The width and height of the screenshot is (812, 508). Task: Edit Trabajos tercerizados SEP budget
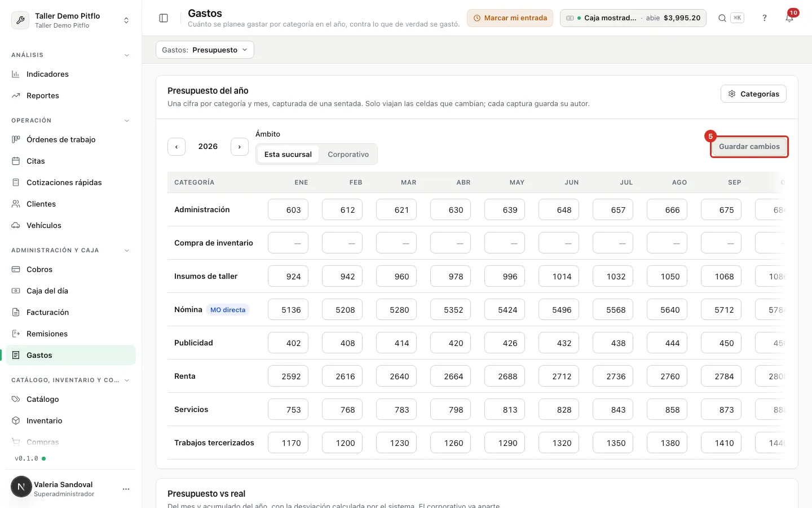click(x=721, y=443)
